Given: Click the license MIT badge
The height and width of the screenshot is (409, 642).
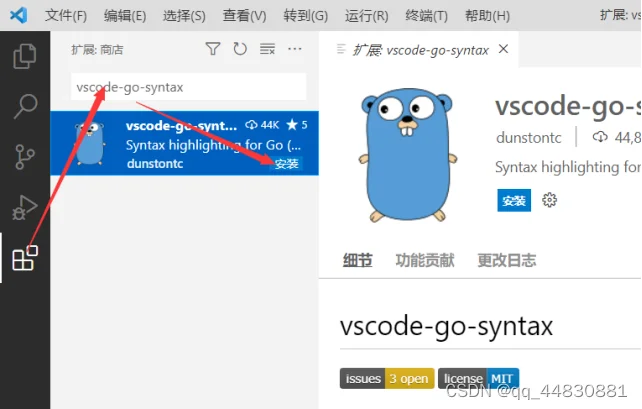Looking at the screenshot, I should [x=478, y=379].
